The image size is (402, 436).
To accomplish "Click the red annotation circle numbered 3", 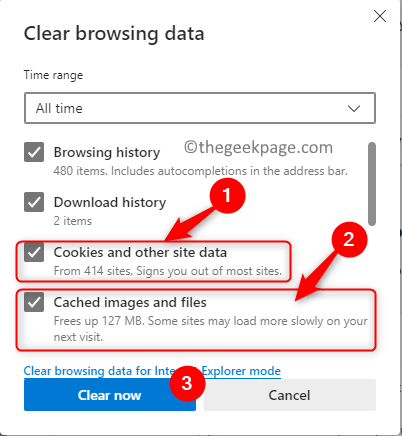I will click(x=187, y=383).
